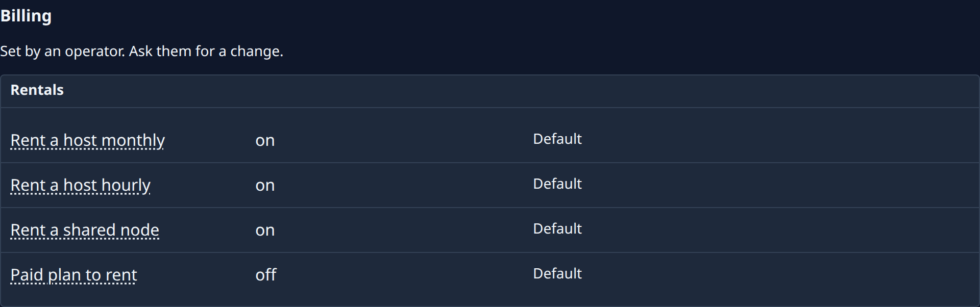This screenshot has width=980, height=307.
Task: Click 'Default' in the Rent a shared node row
Action: pyautogui.click(x=557, y=228)
